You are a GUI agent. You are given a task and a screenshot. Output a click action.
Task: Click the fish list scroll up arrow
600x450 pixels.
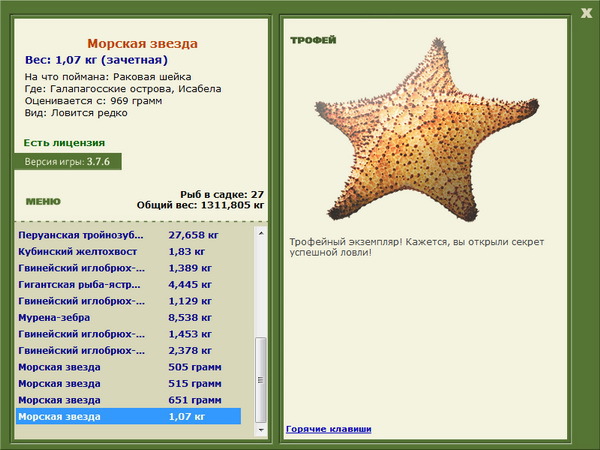coord(261,233)
